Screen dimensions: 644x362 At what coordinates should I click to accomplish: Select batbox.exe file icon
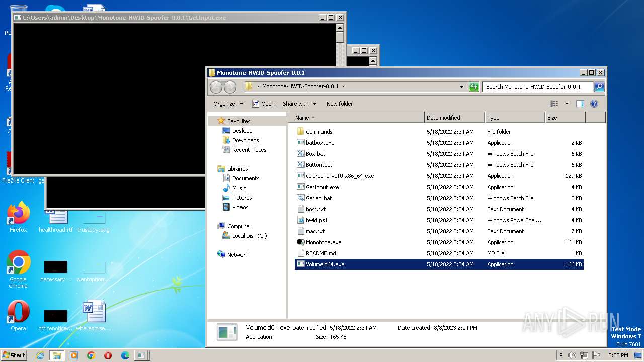point(301,143)
